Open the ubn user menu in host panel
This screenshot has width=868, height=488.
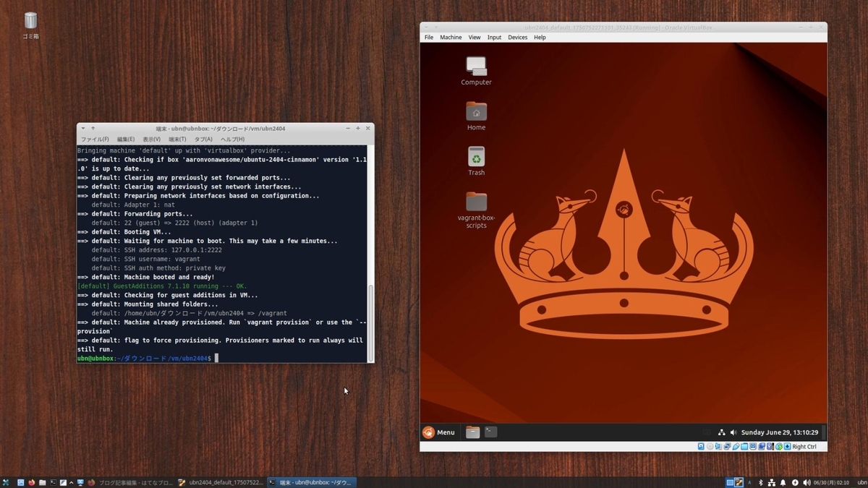tap(862, 482)
